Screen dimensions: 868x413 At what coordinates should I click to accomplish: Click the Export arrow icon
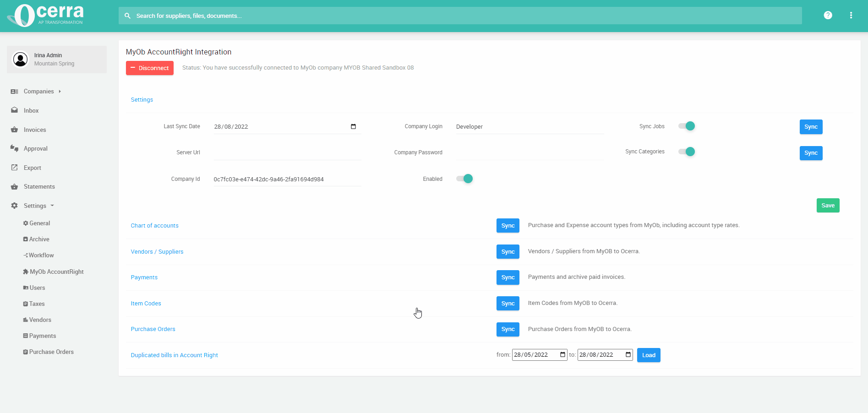click(x=14, y=168)
